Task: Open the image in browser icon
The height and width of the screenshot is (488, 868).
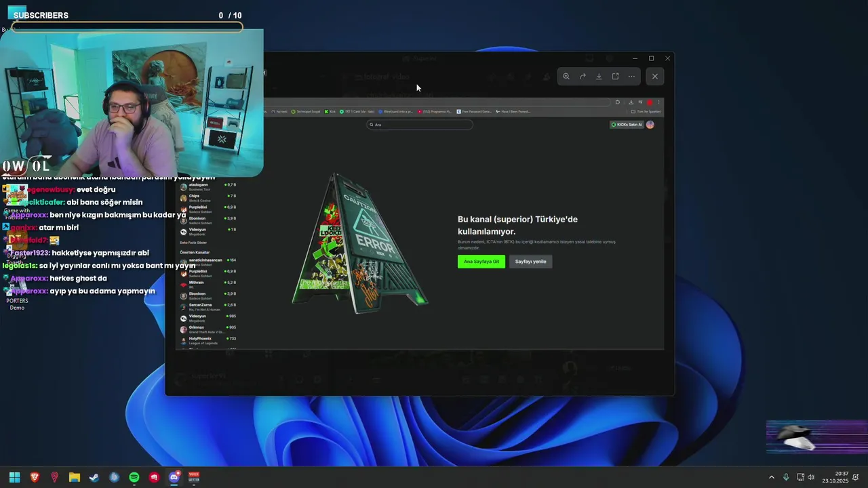Action: pos(615,77)
